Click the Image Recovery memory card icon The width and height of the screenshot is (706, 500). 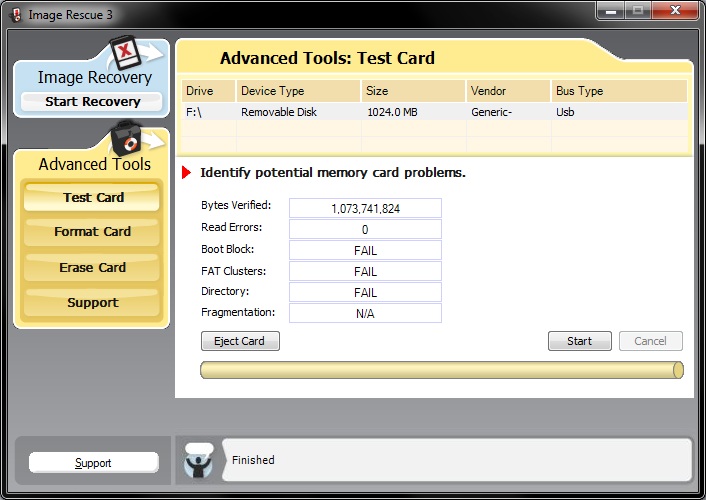(x=126, y=53)
